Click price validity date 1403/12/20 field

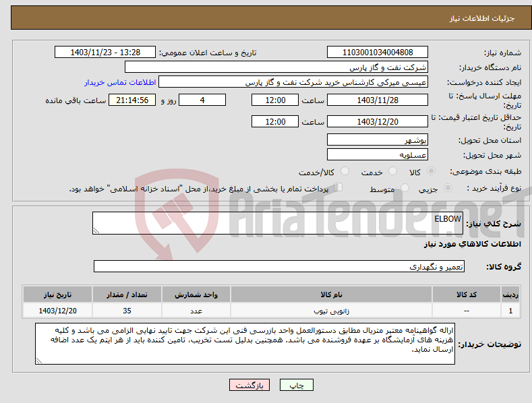378,121
